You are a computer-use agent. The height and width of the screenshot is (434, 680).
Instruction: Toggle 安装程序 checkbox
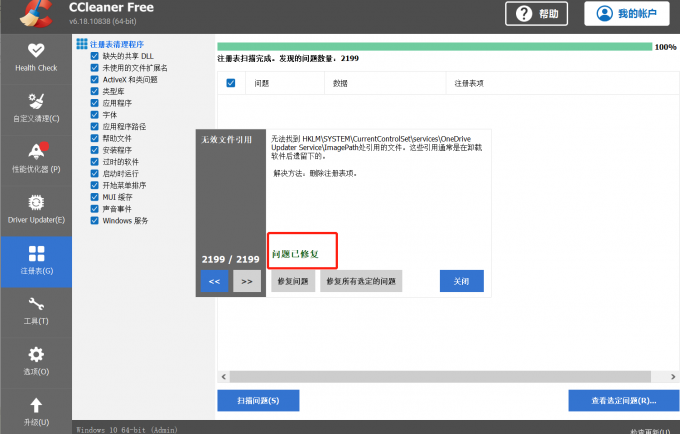(x=94, y=150)
